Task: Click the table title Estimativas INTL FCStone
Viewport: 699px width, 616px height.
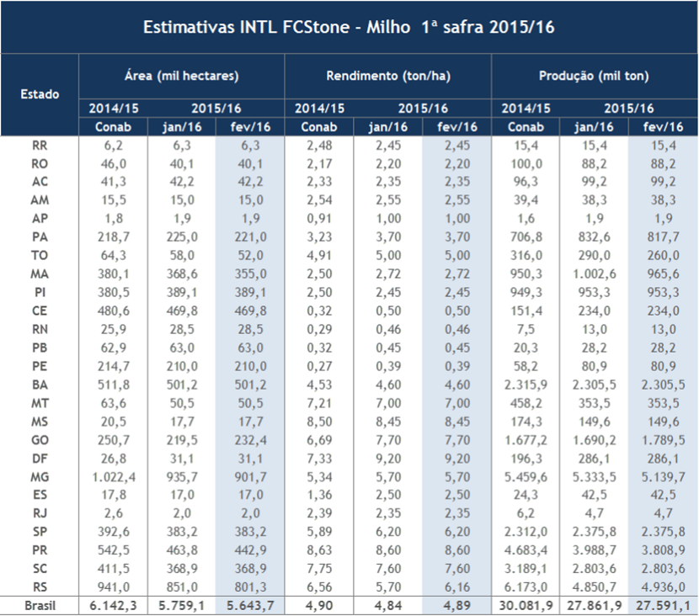Action: click(349, 27)
